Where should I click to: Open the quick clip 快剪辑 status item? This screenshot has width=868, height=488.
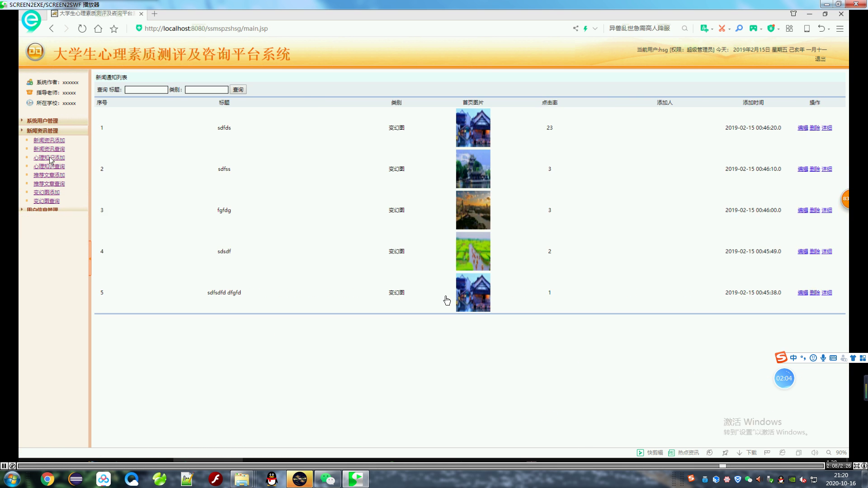point(650,452)
